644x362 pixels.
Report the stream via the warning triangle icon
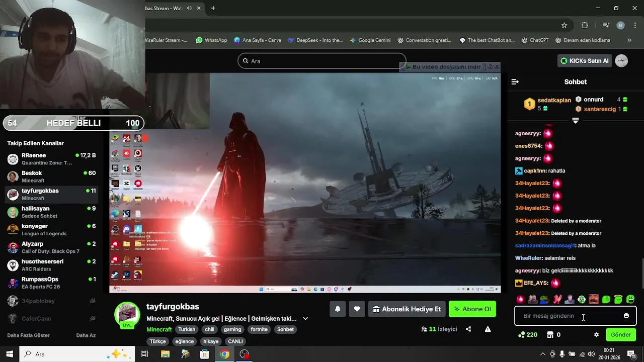coord(488,329)
